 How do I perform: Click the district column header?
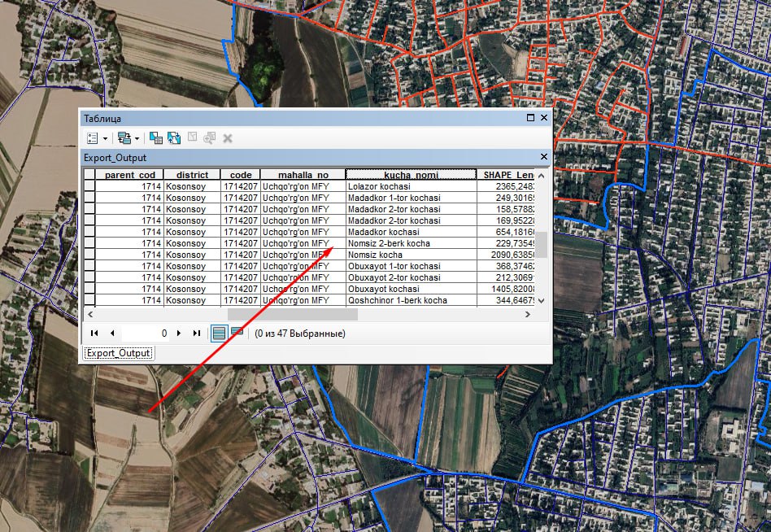coord(192,175)
